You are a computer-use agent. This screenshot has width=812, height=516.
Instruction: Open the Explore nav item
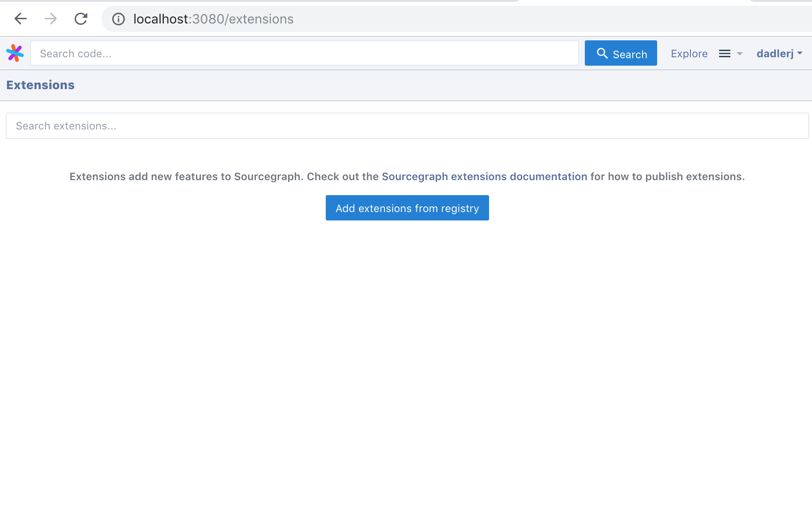point(689,53)
